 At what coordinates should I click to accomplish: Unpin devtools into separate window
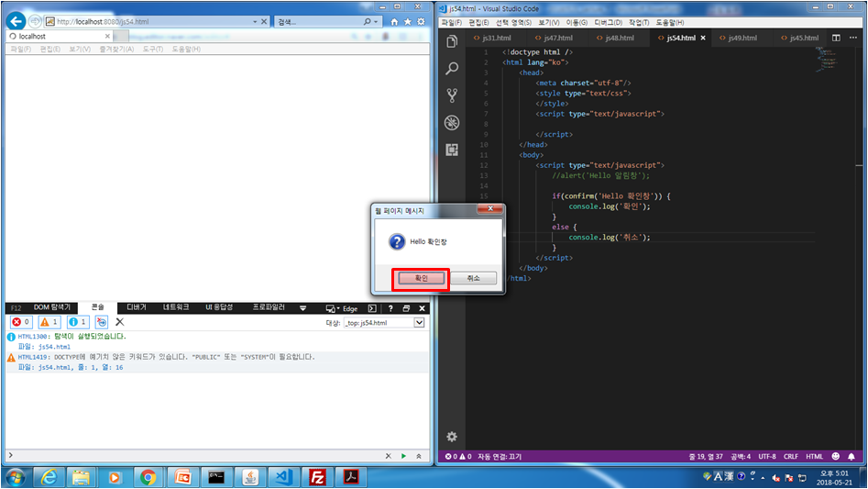click(x=406, y=308)
